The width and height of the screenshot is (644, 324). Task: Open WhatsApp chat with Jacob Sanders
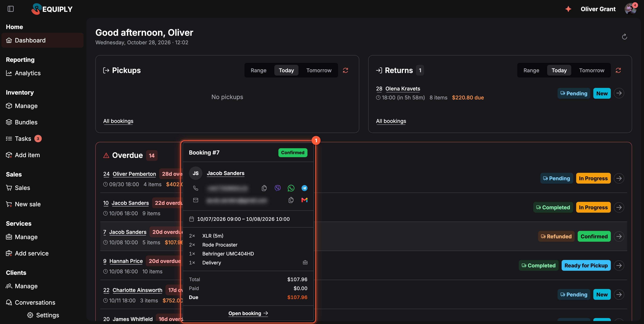pyautogui.click(x=291, y=188)
